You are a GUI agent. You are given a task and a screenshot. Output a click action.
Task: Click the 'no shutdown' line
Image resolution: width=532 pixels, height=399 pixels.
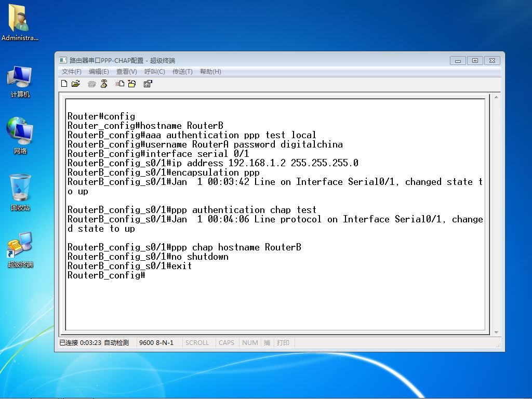pyautogui.click(x=148, y=257)
